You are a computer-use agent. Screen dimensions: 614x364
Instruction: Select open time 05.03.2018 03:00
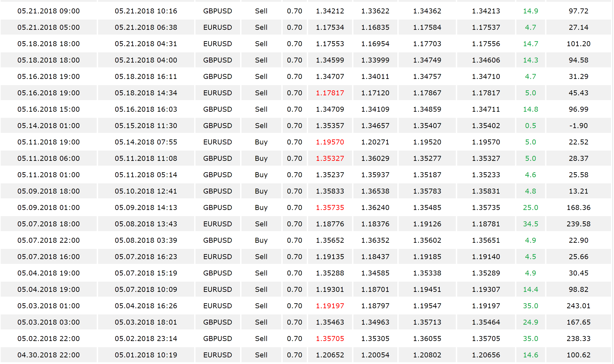(48, 322)
